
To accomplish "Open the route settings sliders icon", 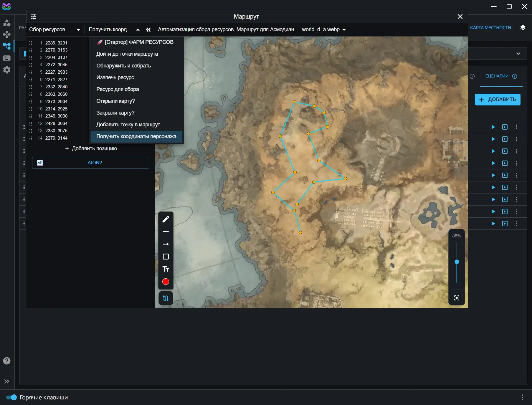I will tap(34, 16).
